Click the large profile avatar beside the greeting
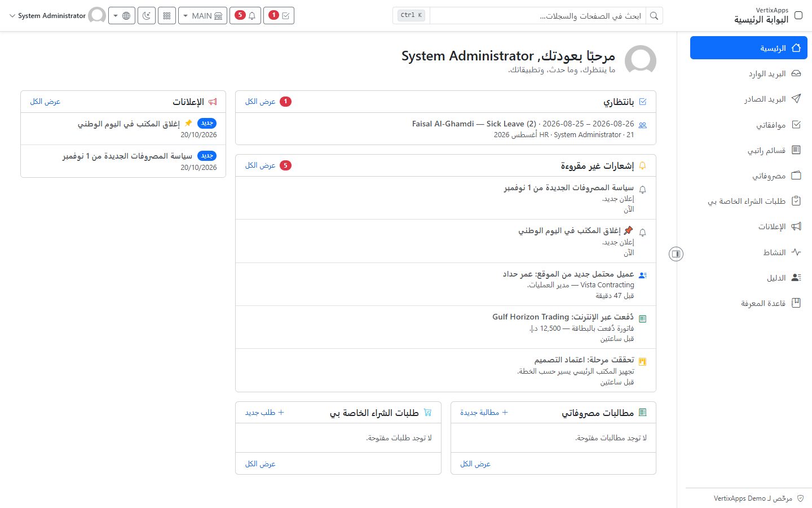Image resolution: width=812 pixels, height=508 pixels. 641,61
